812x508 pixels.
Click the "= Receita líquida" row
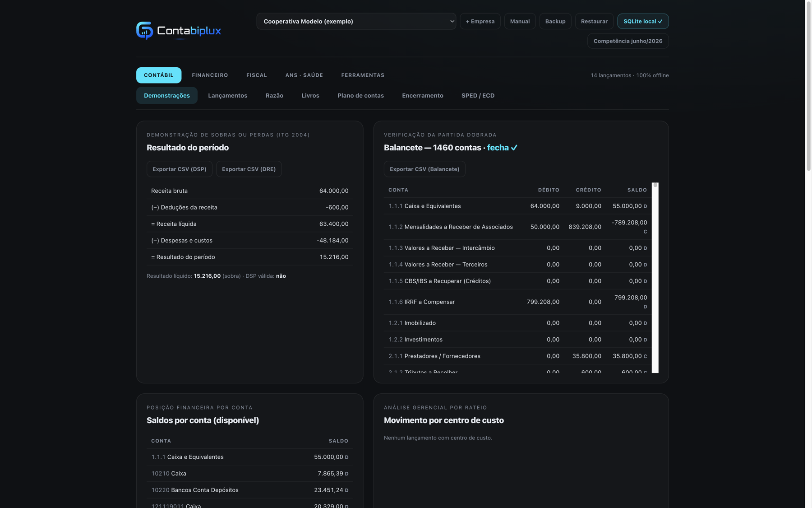point(249,224)
